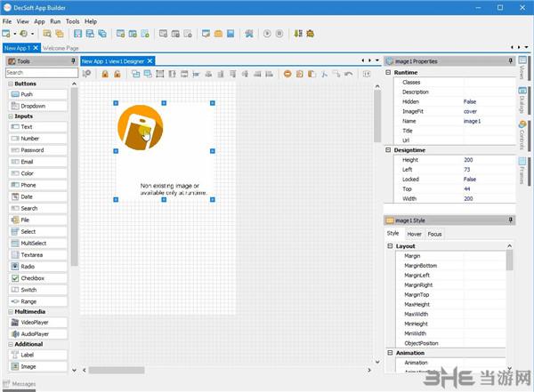Collapse the Multimedia group in Tools
Screen dimensions: 534x392
(11, 312)
